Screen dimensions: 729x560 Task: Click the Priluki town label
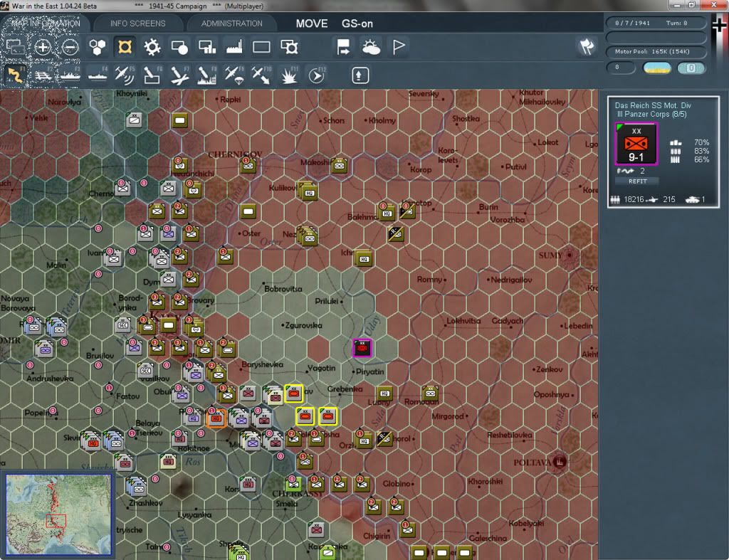(326, 301)
